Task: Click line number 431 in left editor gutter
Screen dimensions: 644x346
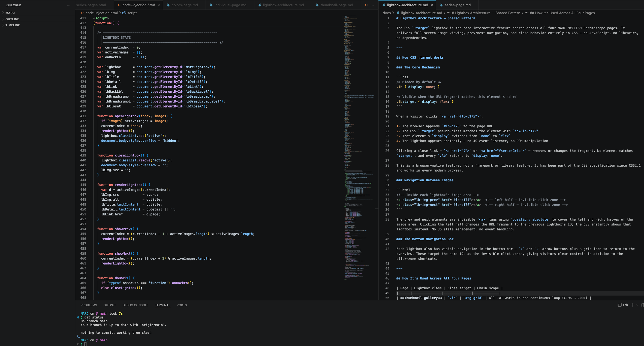Action: pos(83,116)
